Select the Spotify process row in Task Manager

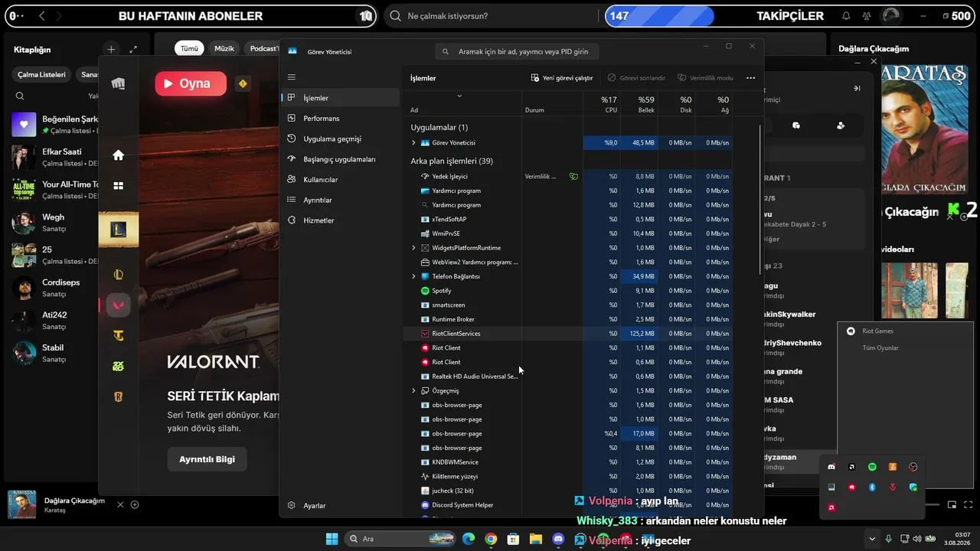(567, 291)
